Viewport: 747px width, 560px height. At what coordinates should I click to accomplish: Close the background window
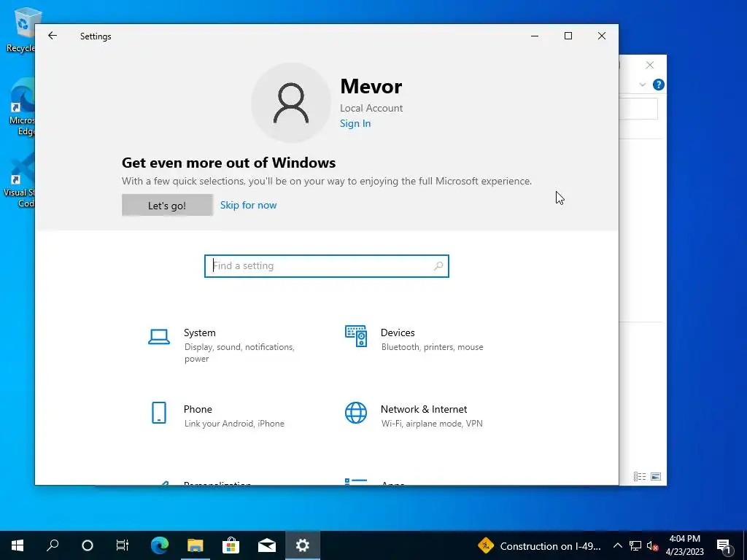[x=650, y=65]
